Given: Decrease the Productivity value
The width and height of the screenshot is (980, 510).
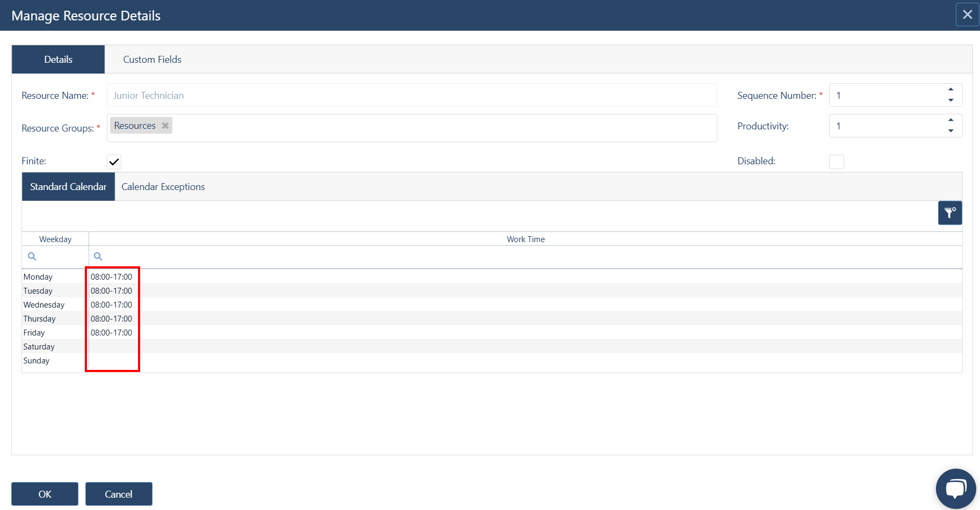Looking at the screenshot, I should click(x=951, y=131).
